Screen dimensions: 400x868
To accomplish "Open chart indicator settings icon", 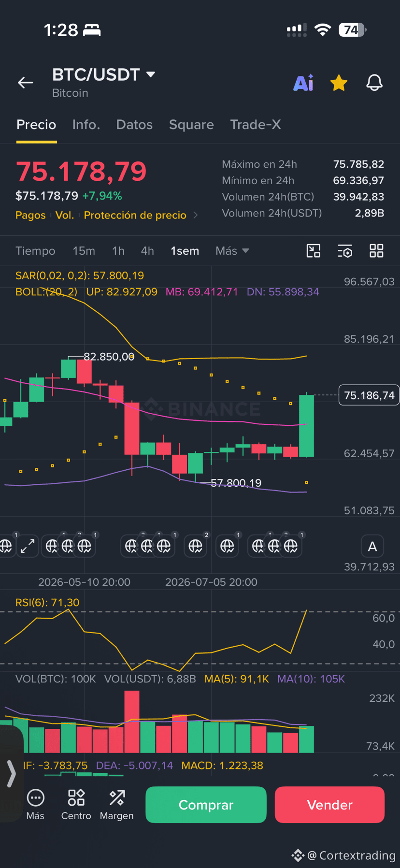I will click(345, 251).
